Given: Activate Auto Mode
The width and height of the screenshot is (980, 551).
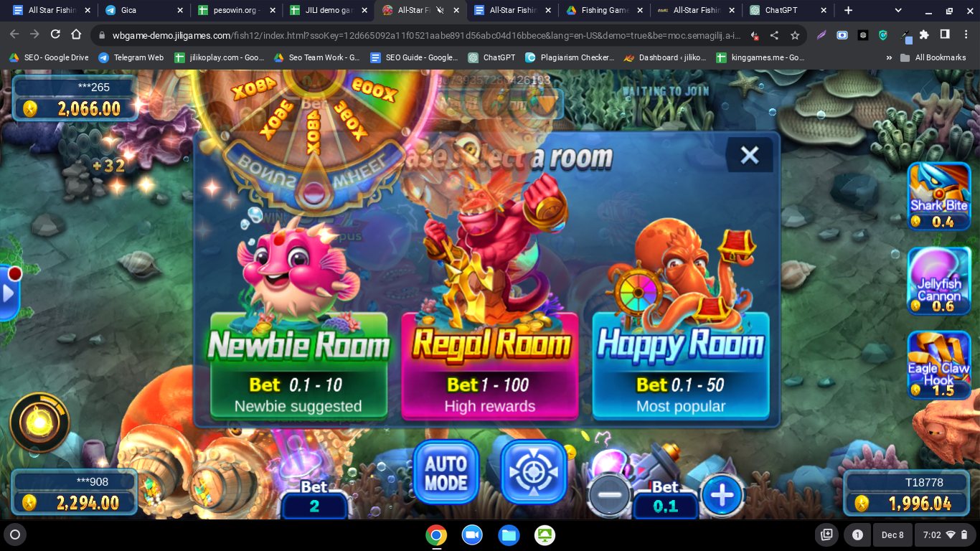Looking at the screenshot, I should click(x=446, y=472).
